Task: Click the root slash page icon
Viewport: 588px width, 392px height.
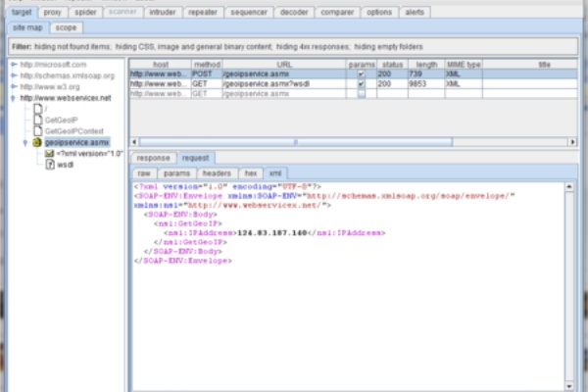Action: coord(38,109)
